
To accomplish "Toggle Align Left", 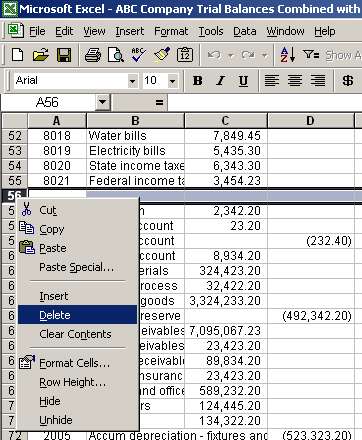I will point(272,80).
